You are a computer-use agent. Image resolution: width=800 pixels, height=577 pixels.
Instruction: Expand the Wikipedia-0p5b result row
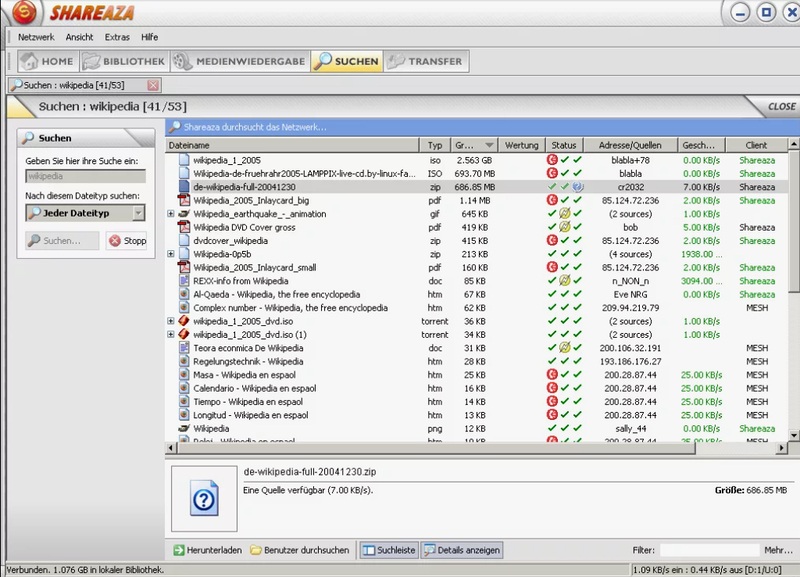(171, 254)
